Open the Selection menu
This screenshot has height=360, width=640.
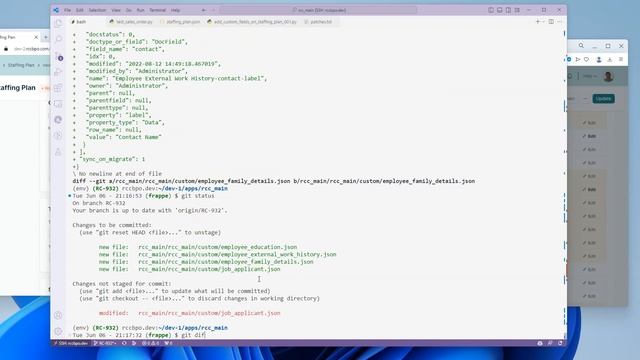point(97,10)
